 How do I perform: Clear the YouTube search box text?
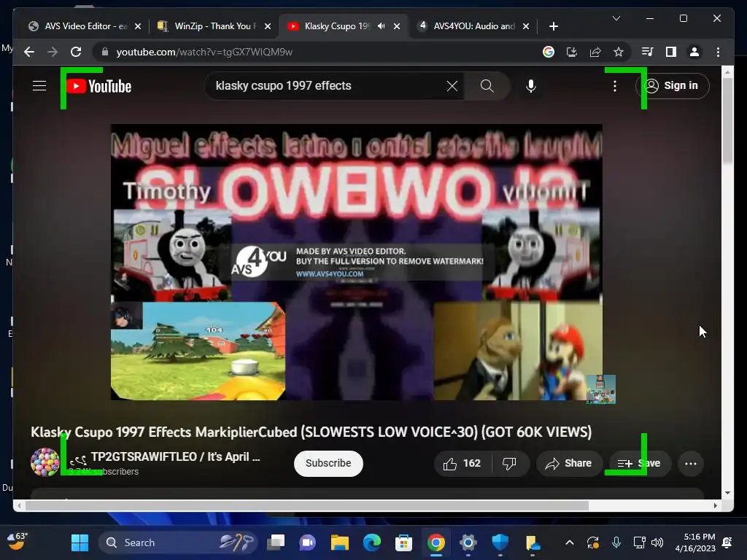(452, 86)
